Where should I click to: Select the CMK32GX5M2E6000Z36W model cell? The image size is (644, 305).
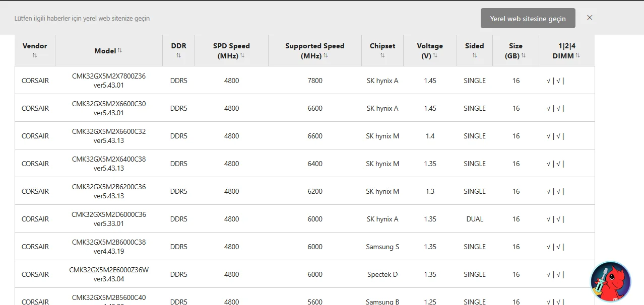pos(109,274)
